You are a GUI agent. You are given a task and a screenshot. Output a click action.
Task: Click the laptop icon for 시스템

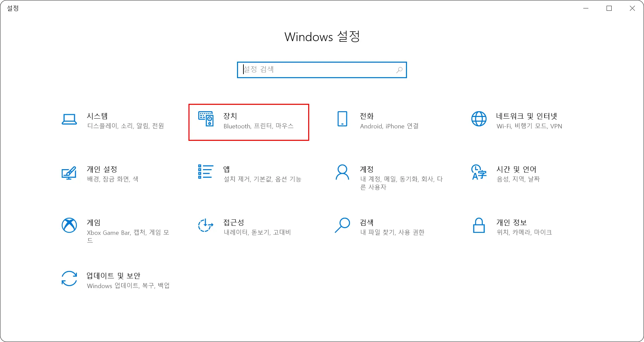69,119
